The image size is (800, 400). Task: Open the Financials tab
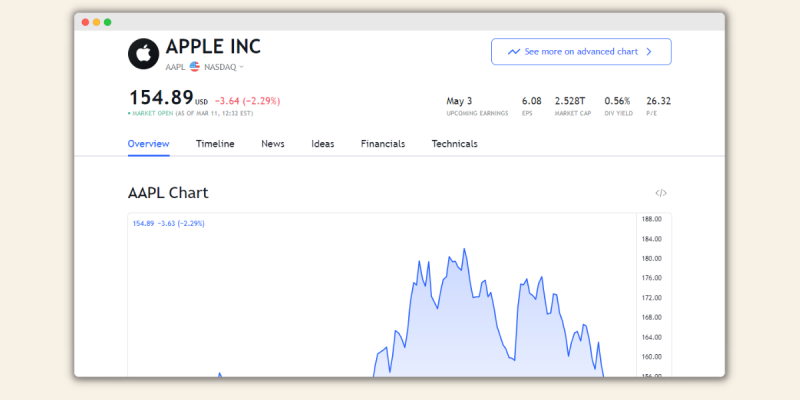pyautogui.click(x=383, y=144)
